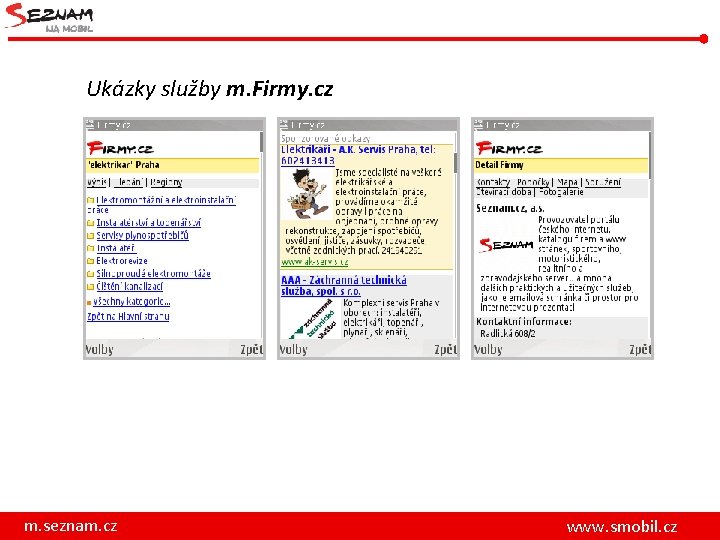Viewport: 720px width, 540px height.
Task: Open Silnoproudé elektromontáže category
Action: 153,274
